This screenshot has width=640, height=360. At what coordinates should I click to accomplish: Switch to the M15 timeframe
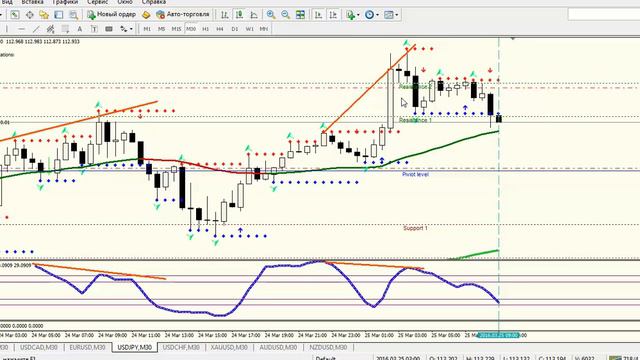(176, 29)
